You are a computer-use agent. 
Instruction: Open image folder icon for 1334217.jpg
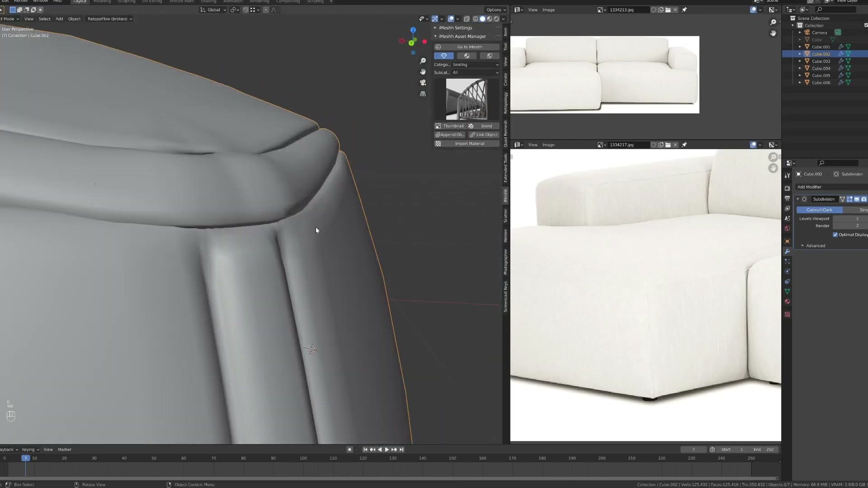[668, 145]
